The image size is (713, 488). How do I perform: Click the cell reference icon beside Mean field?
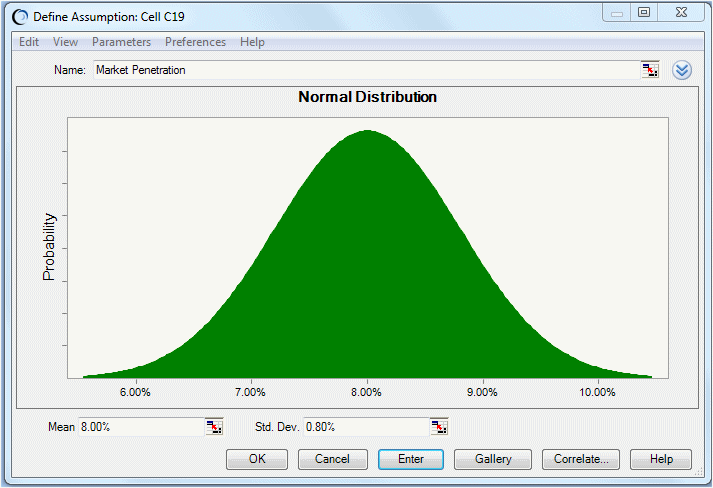[214, 427]
